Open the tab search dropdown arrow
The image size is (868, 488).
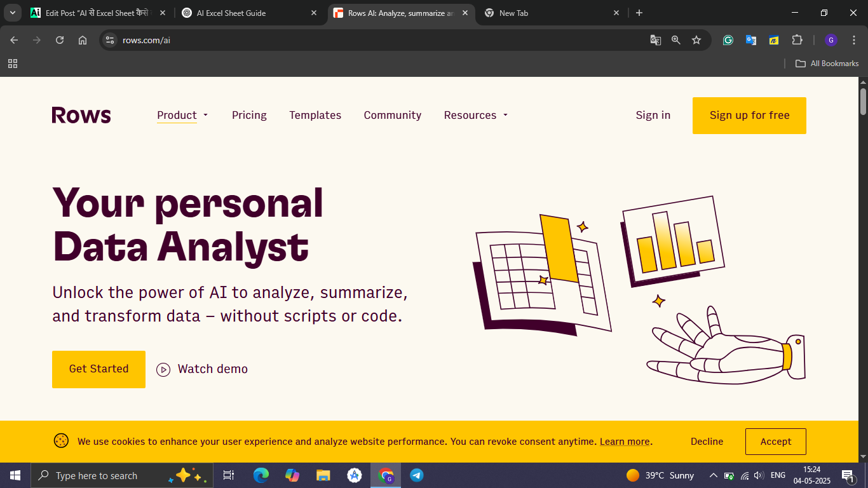[x=12, y=13]
